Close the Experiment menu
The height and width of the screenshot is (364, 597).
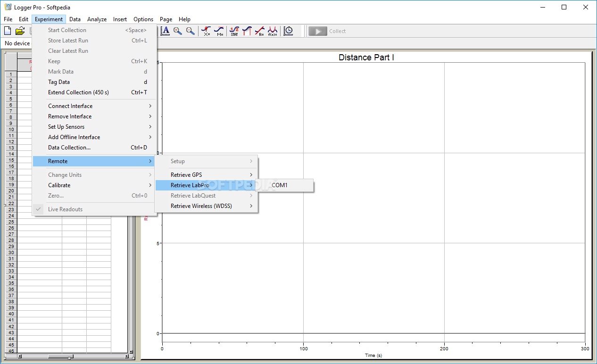pos(49,19)
